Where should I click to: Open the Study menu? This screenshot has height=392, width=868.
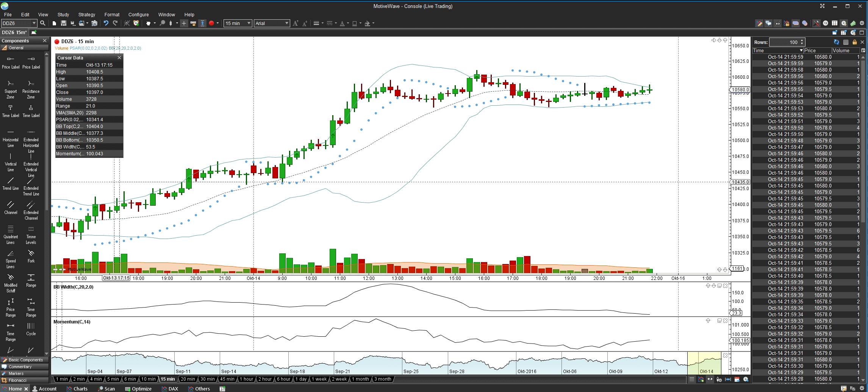63,14
